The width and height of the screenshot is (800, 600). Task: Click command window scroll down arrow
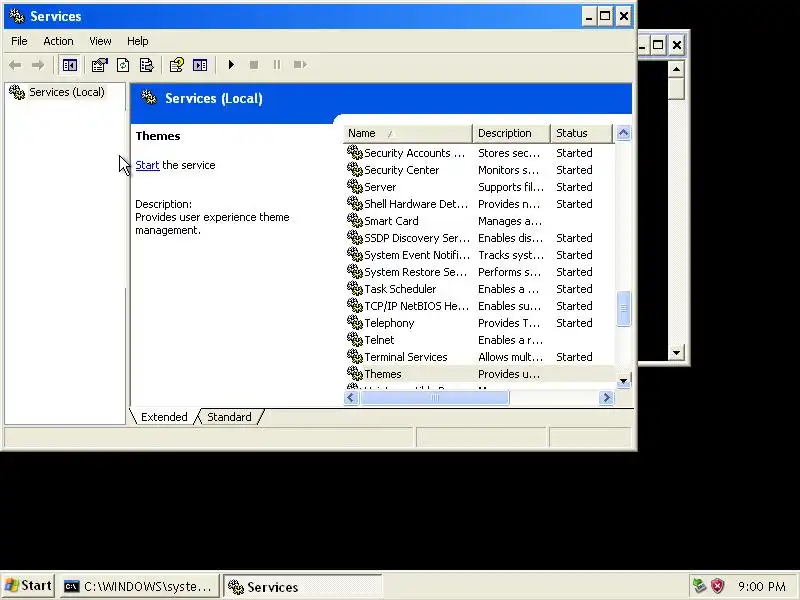pyautogui.click(x=676, y=353)
